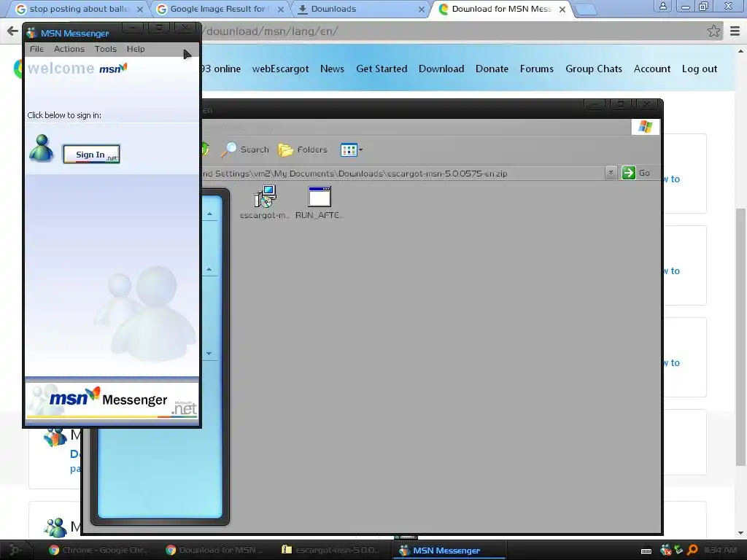
Task: Expand the third explorer side panel section arrow
Action: (209, 354)
